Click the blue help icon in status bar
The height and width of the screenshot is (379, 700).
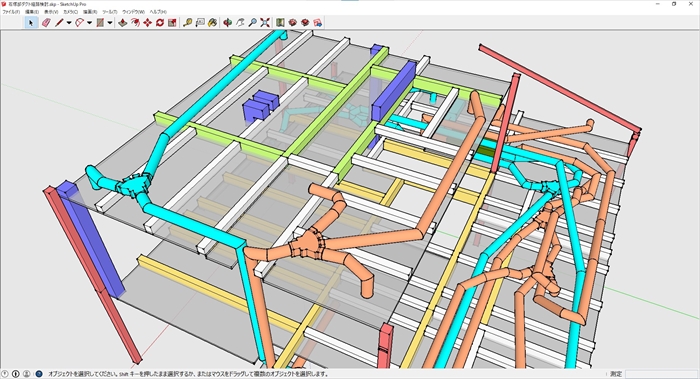(38, 374)
